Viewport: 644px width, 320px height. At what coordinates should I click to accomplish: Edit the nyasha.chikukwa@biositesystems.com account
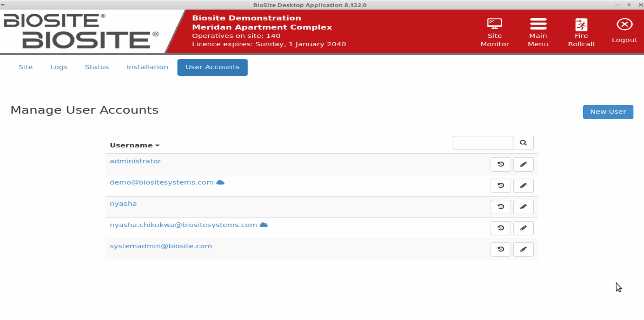(523, 228)
